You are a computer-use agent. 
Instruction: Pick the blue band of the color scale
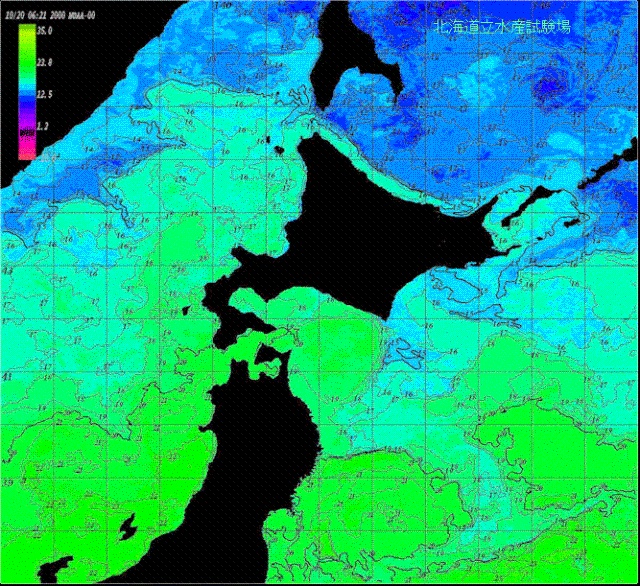tap(25, 98)
